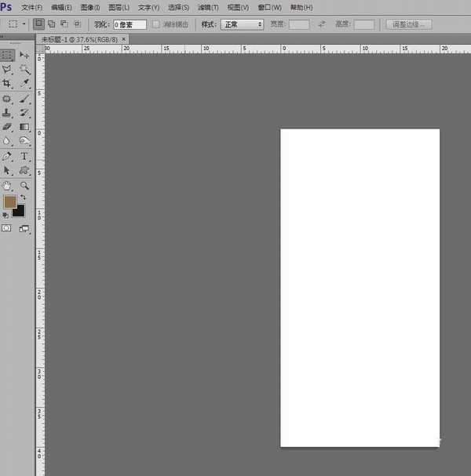Toggle Quick Mask mode
The width and height of the screenshot is (471, 476).
pos(7,228)
